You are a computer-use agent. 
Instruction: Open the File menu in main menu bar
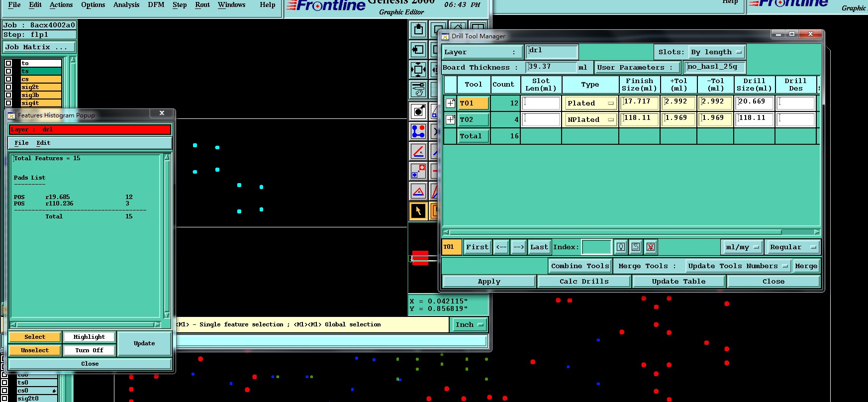[x=14, y=4]
